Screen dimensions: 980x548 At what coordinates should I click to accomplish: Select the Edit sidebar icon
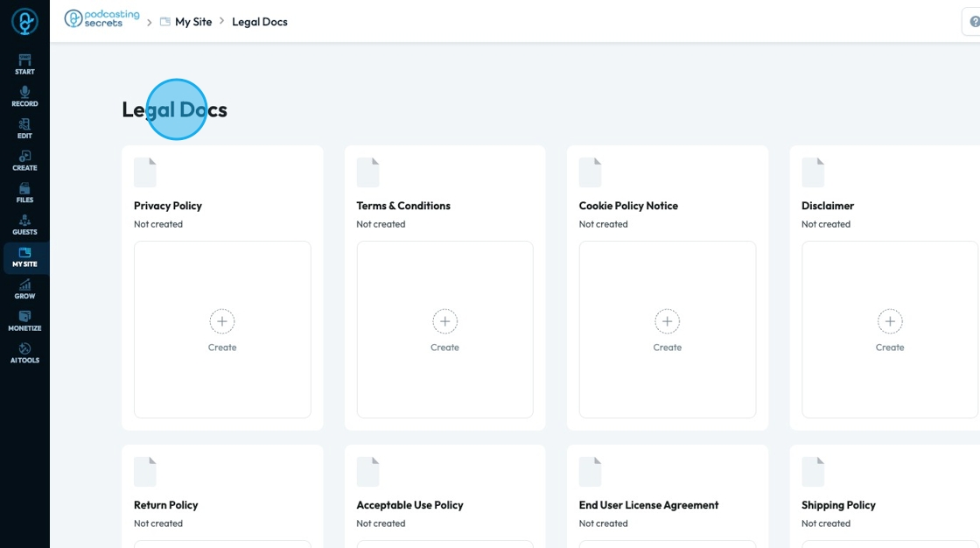tap(24, 128)
